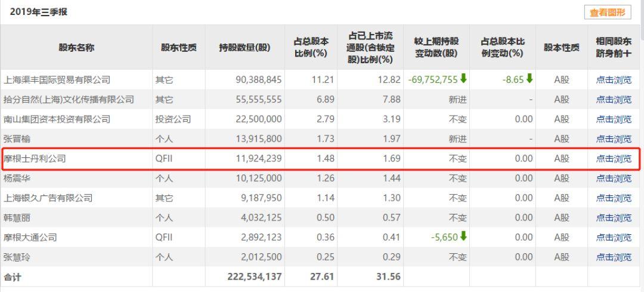Select shareholder name 上海银久广告有限公司

[48, 198]
